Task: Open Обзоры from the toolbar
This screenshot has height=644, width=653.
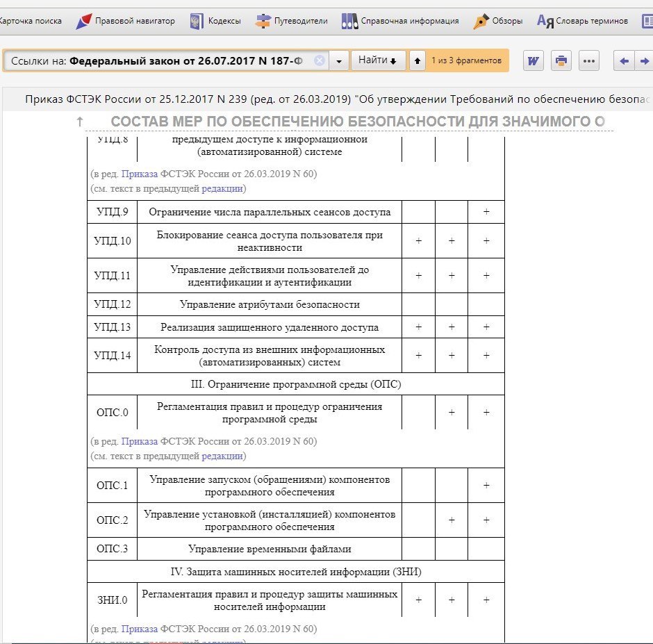Action: click(497, 21)
